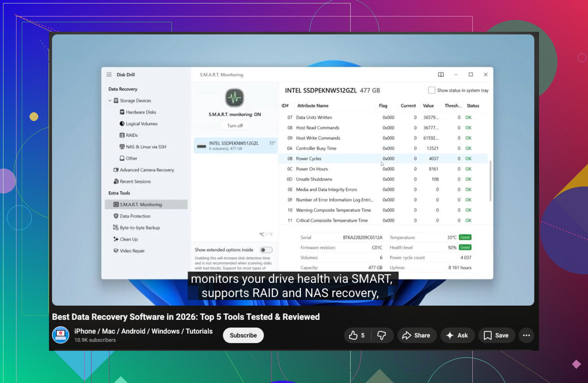Open the help book icon in title bar

pos(441,75)
